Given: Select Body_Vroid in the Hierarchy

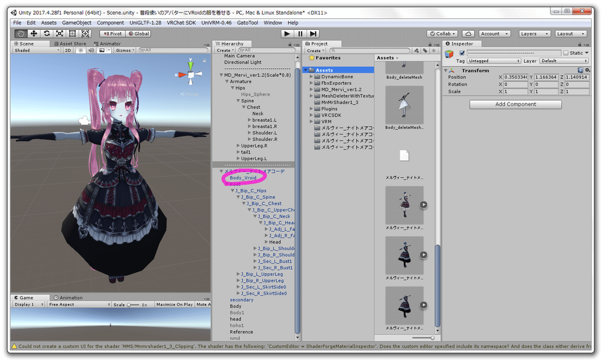Looking at the screenshot, I should point(243,178).
